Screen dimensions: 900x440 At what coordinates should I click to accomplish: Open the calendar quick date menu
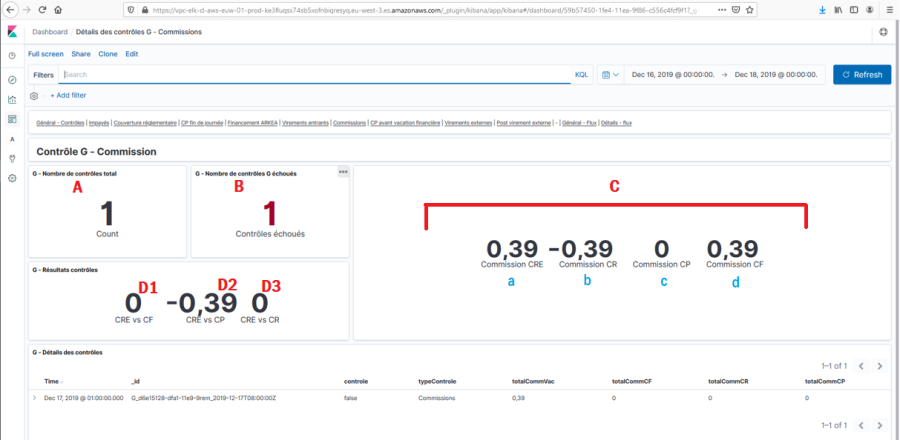pos(610,75)
